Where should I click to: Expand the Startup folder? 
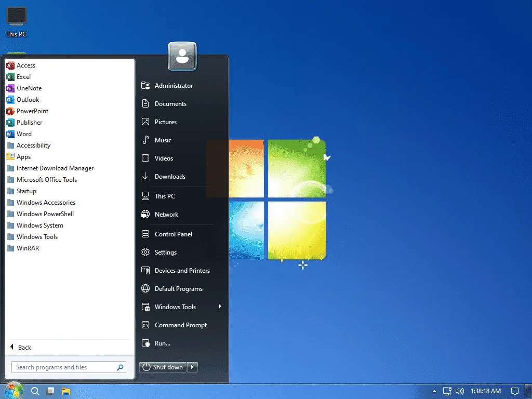(x=70, y=191)
